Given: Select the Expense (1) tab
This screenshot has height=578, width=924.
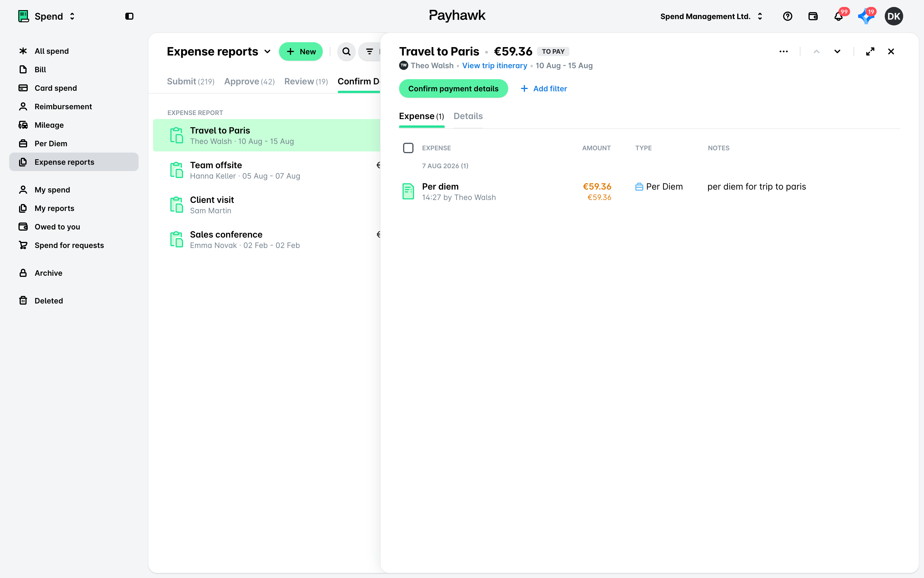Looking at the screenshot, I should pos(421,116).
